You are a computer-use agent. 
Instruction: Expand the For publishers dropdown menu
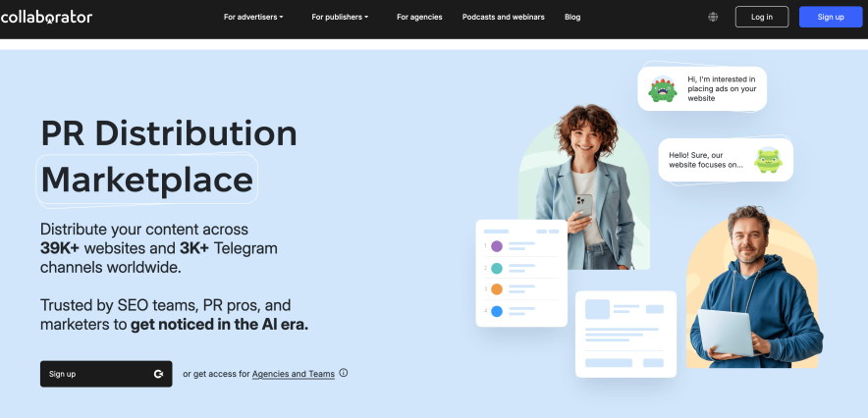pos(340,17)
